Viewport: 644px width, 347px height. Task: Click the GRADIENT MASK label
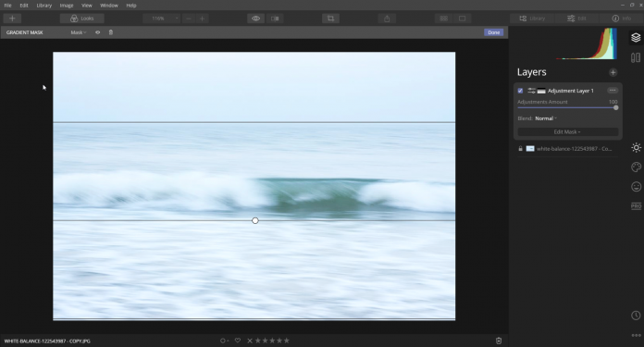click(25, 32)
